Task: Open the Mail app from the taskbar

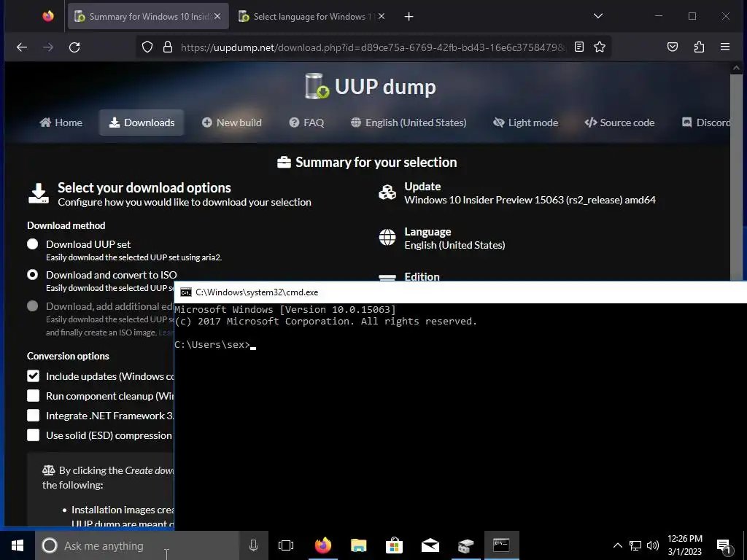Action: (430, 545)
